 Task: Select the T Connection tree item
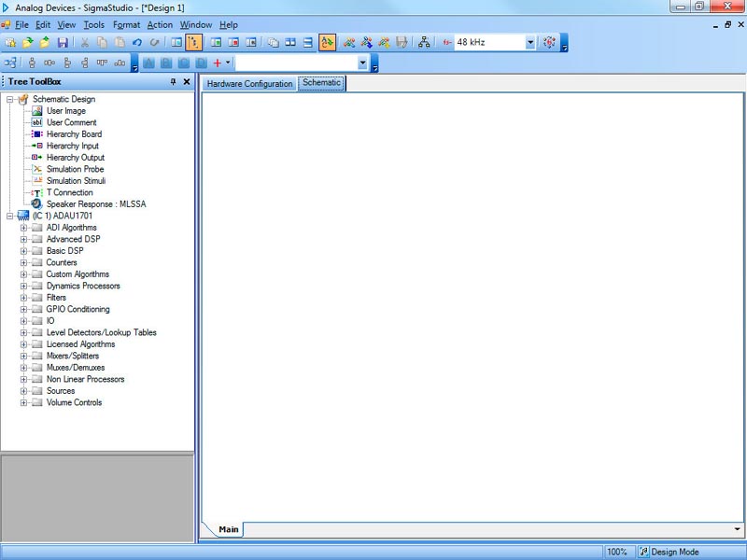tap(69, 192)
